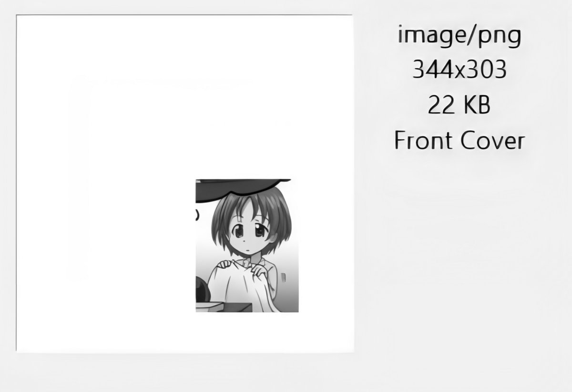Click the white cloth held by the girl
572x392 pixels.
coord(241,288)
